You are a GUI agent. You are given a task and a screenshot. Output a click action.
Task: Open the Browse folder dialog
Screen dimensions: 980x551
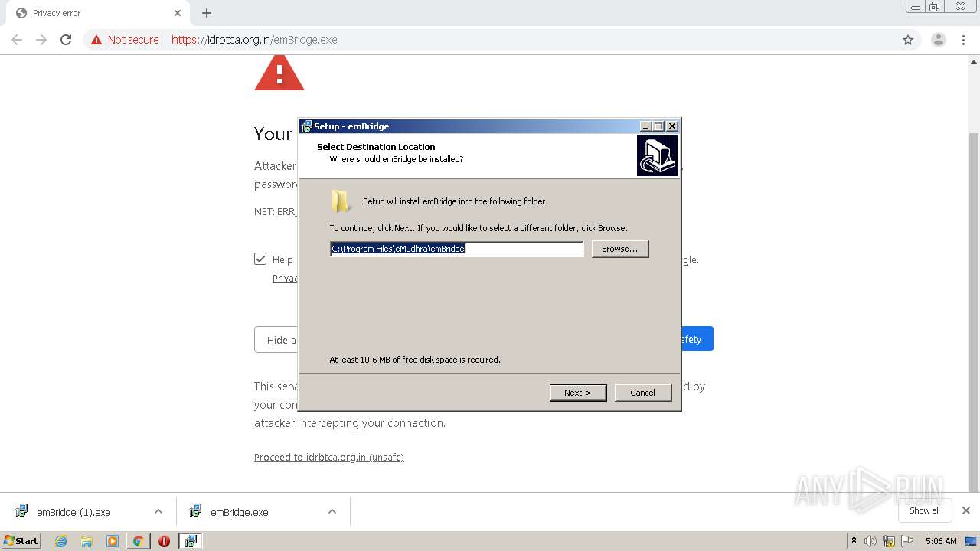[x=620, y=249]
